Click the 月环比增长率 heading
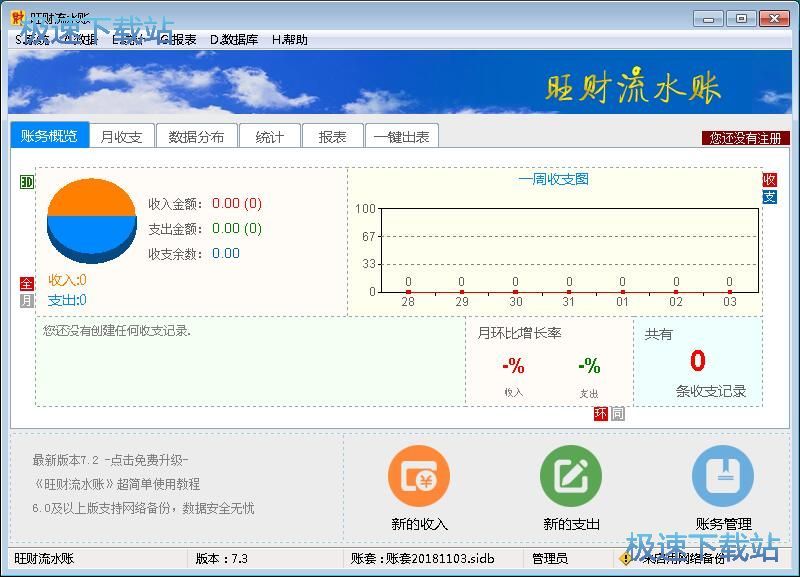800x577 pixels. [x=519, y=333]
